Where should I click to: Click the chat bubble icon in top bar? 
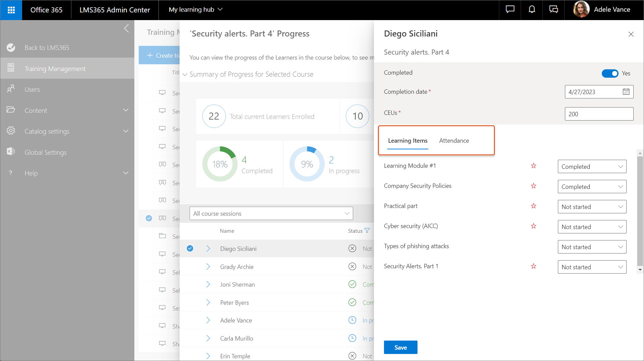pos(510,10)
